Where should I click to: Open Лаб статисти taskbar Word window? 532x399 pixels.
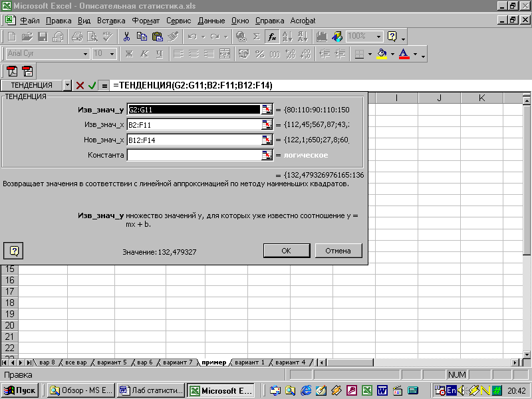[151, 390]
